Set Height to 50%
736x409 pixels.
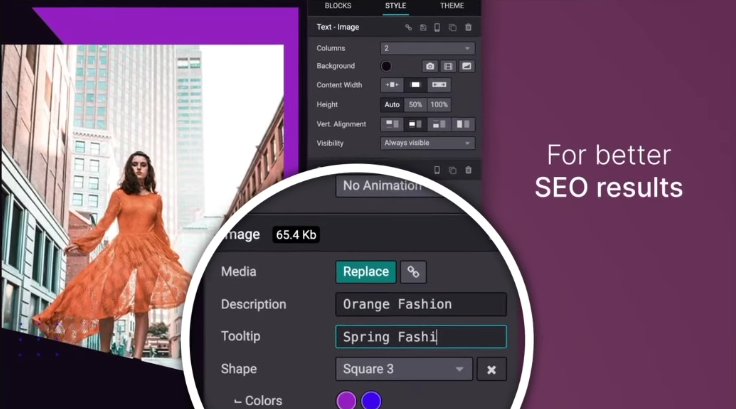tap(415, 105)
